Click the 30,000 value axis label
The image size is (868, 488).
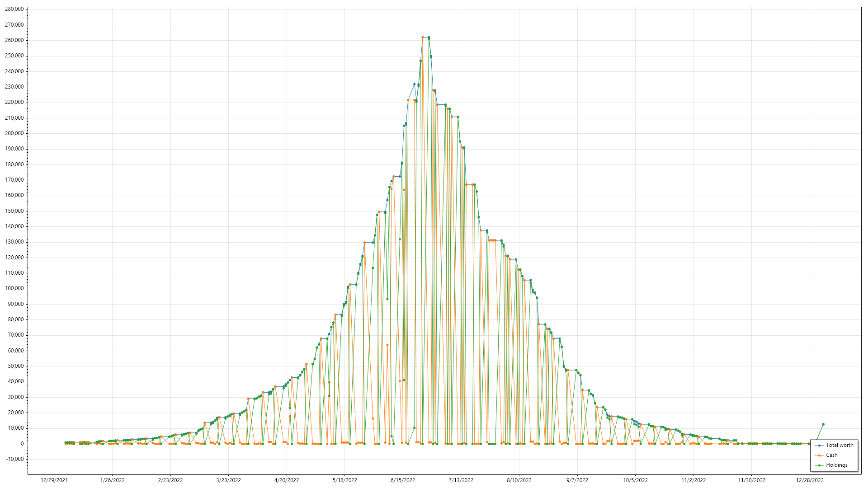(16, 397)
